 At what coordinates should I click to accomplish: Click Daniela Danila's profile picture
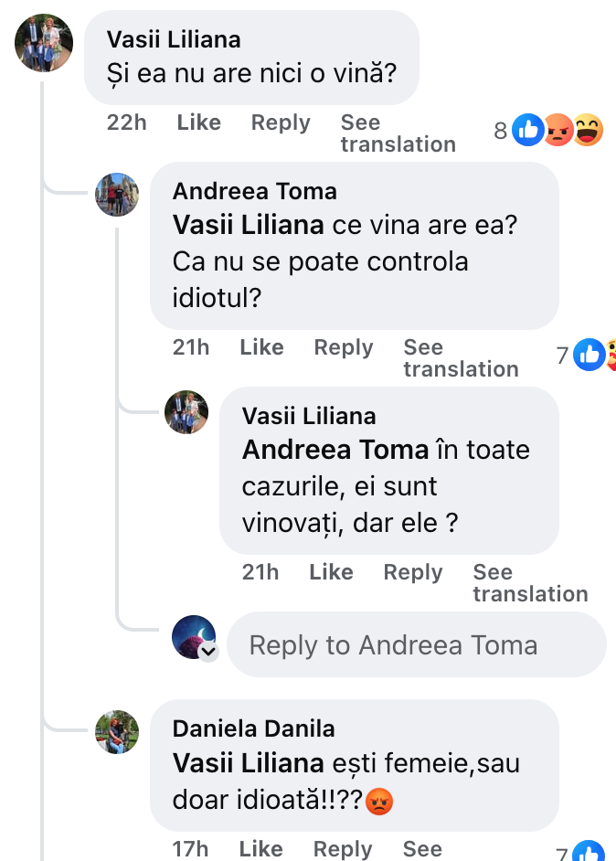pyautogui.click(x=117, y=732)
